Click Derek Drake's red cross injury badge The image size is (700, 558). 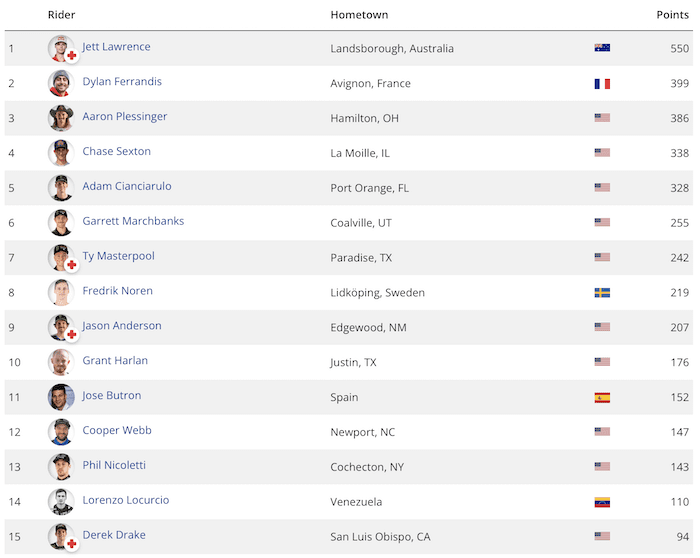point(71,543)
